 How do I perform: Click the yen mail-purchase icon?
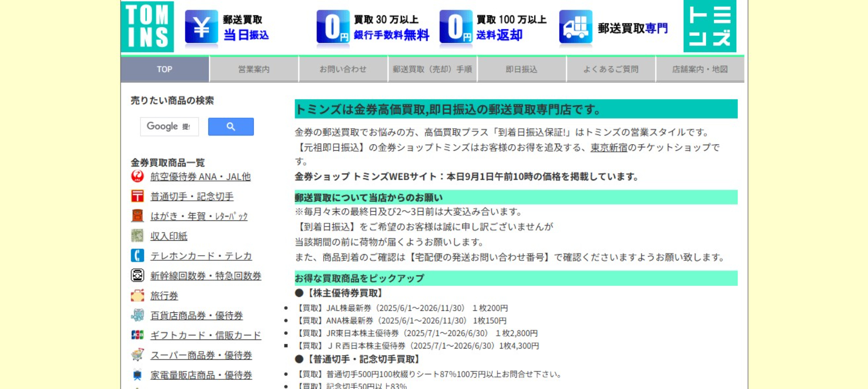pyautogui.click(x=201, y=27)
